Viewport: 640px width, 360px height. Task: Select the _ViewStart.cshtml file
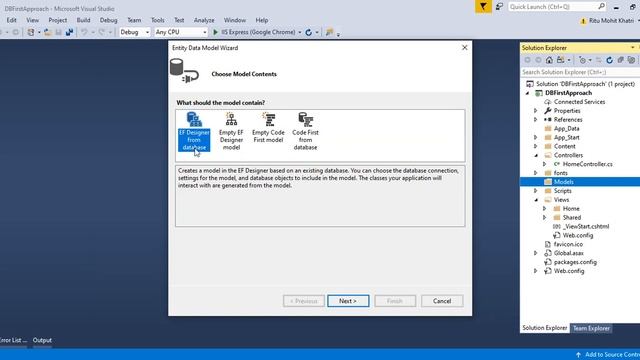point(585,227)
